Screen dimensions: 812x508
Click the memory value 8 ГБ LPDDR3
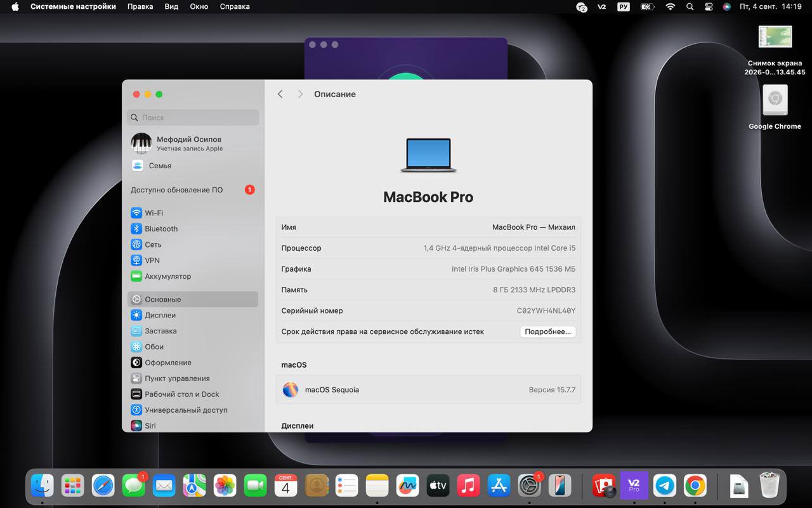(x=534, y=290)
